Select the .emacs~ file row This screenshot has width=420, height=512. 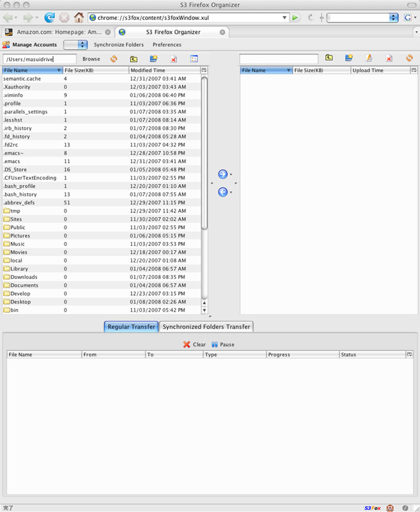pyautogui.click(x=102, y=153)
